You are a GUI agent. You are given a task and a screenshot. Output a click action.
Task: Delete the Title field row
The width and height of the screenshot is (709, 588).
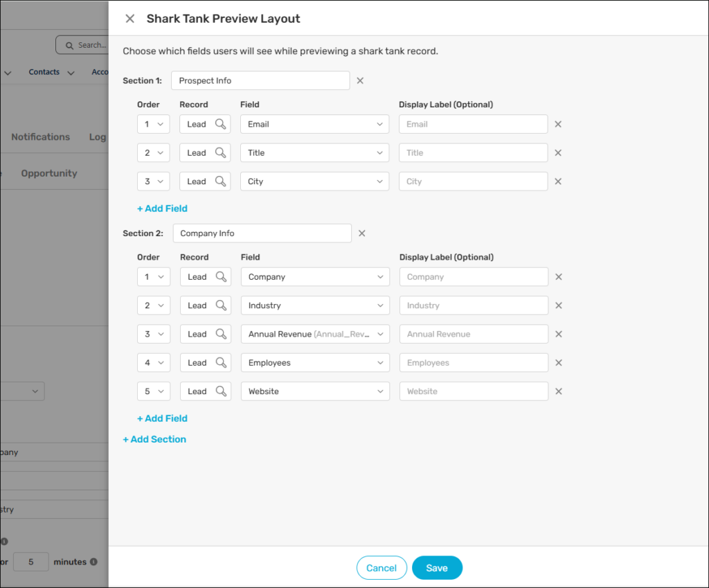[x=558, y=153]
